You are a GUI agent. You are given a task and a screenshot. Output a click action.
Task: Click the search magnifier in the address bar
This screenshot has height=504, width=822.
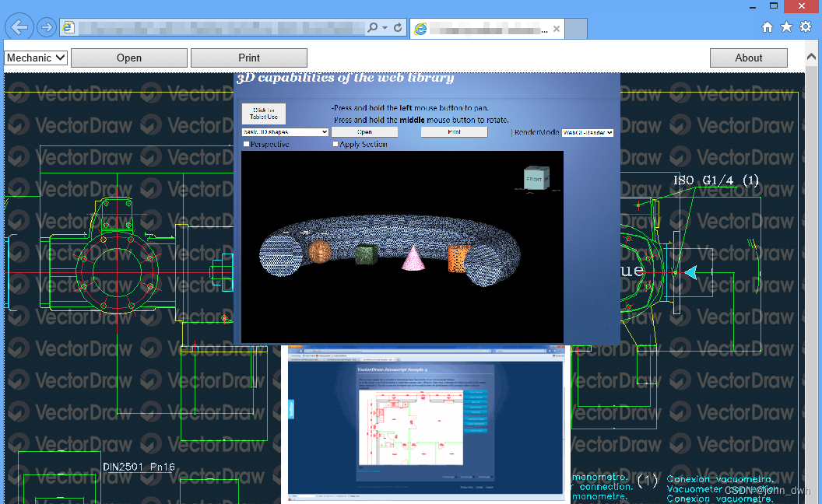coord(374,26)
